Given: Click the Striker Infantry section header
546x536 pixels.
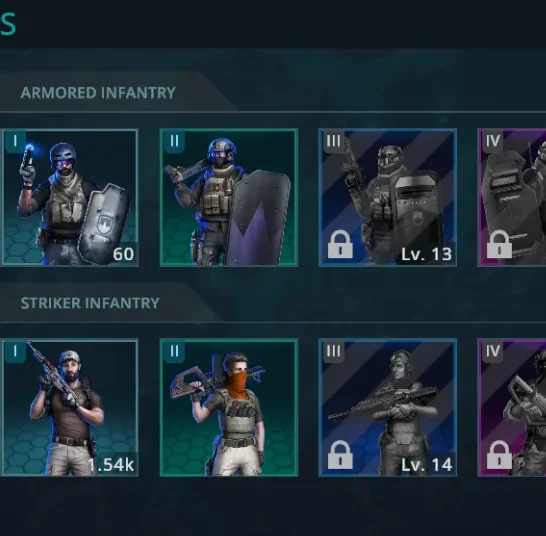Looking at the screenshot, I should pyautogui.click(x=90, y=303).
